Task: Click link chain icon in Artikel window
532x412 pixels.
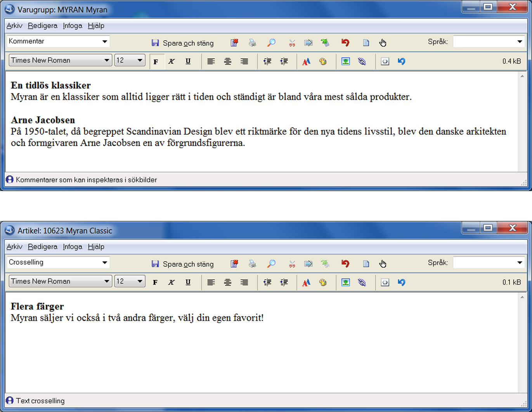Action: click(362, 282)
